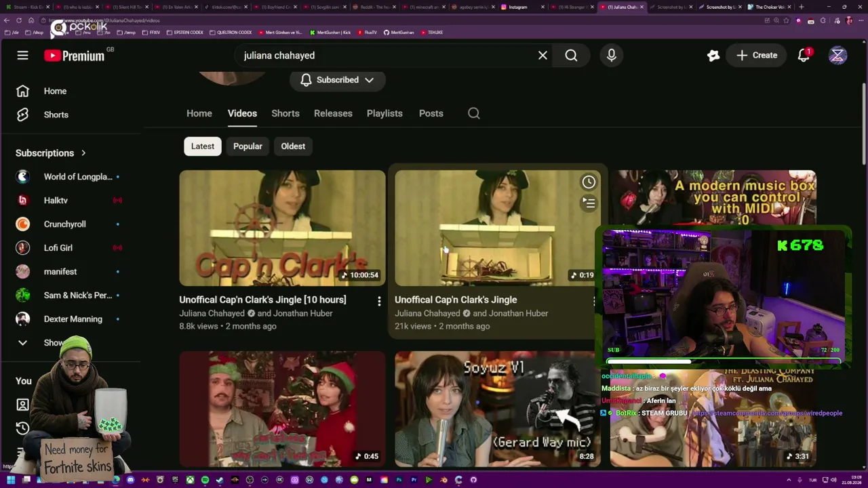
Task: Switch to the channel Home tab
Action: [199, 113]
